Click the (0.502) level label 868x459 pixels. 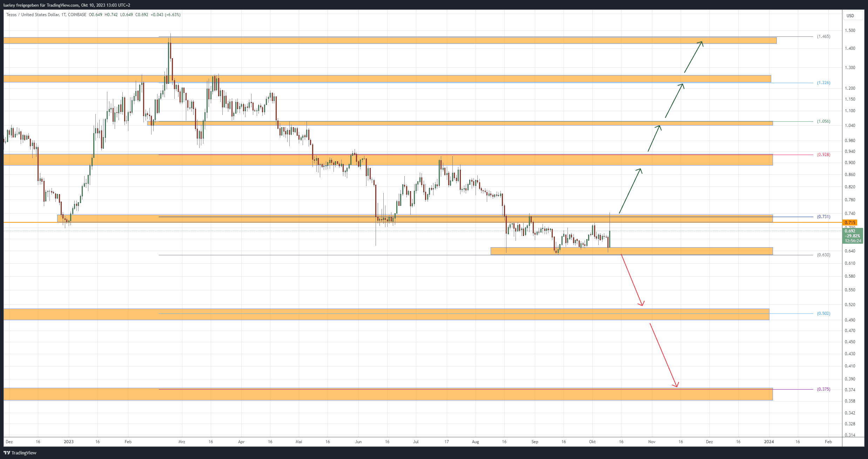823,313
